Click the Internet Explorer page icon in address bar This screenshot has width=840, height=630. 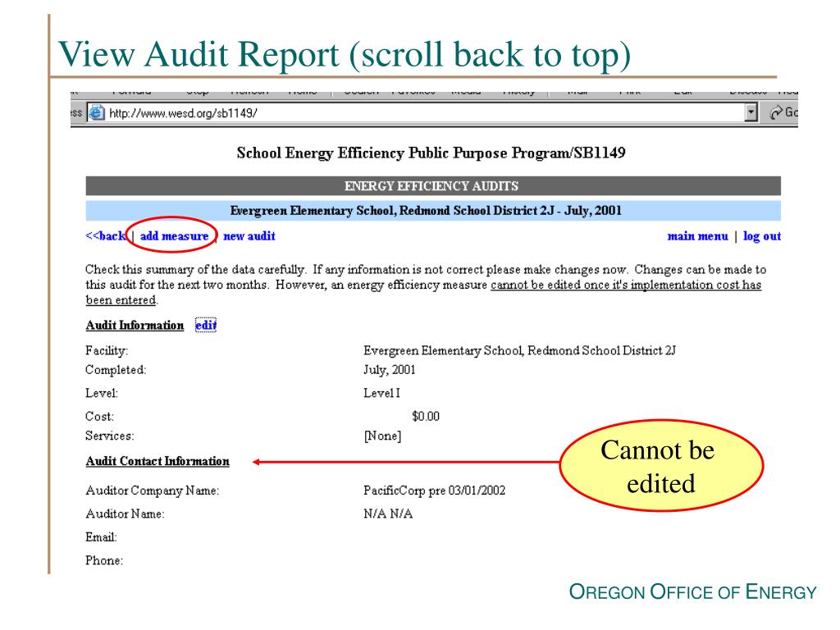[x=97, y=113]
